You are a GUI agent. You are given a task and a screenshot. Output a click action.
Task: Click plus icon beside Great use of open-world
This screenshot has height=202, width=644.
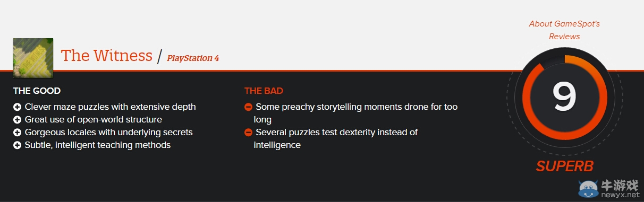(17, 120)
